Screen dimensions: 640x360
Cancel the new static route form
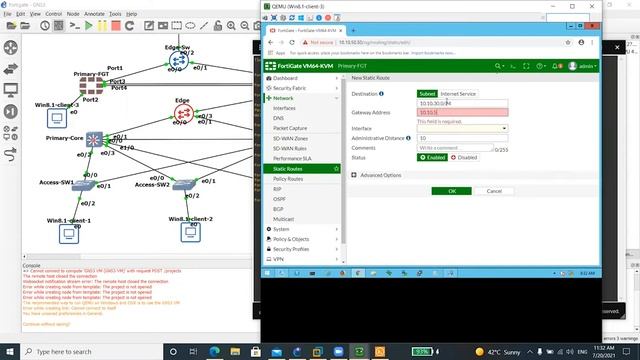[494, 191]
